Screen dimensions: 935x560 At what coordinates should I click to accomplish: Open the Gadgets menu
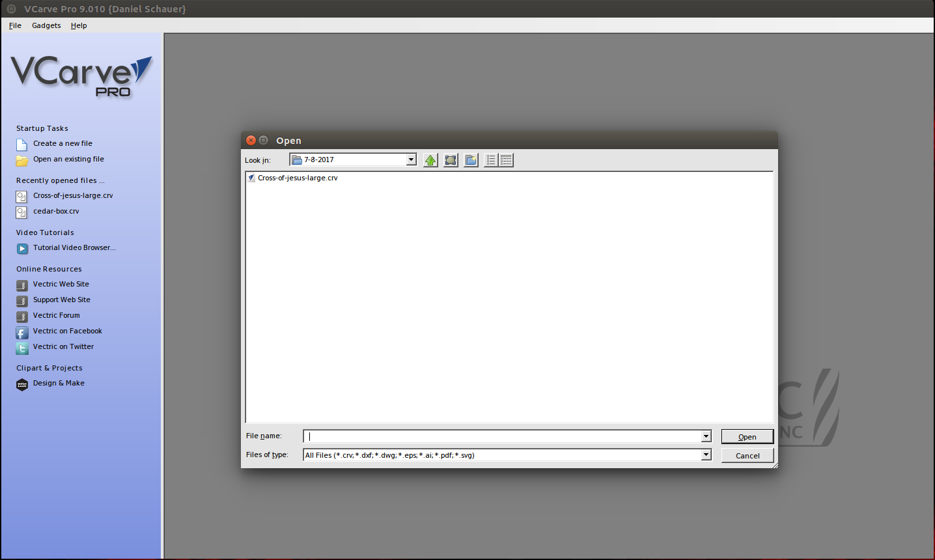click(x=46, y=25)
